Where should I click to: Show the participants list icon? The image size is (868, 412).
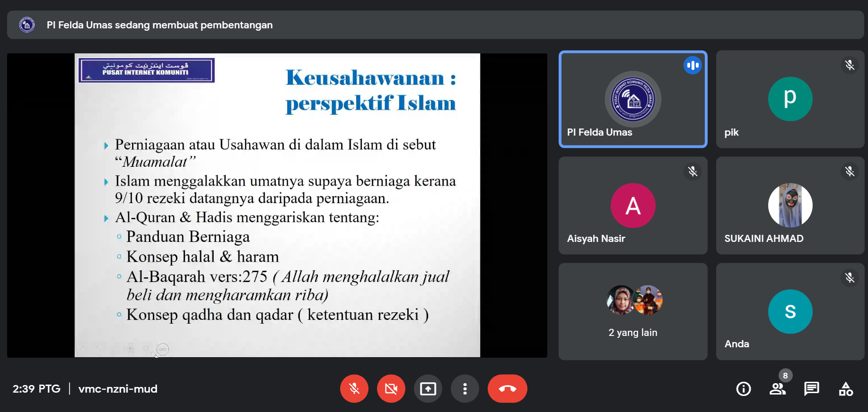tap(777, 389)
